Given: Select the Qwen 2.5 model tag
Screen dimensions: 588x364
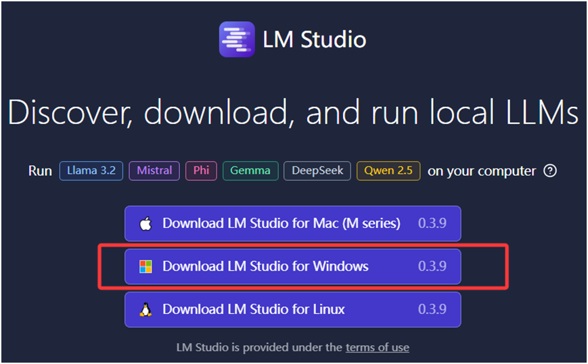Looking at the screenshot, I should coord(388,171).
